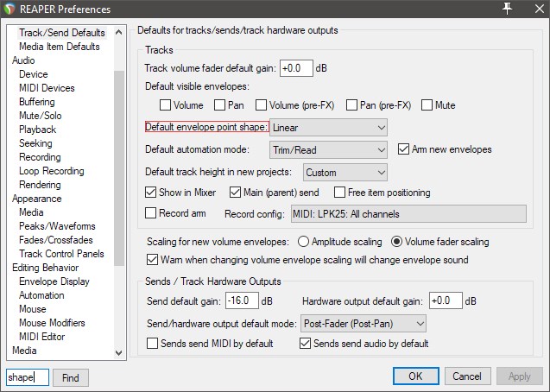The image size is (550, 392).
Task: Close the REAPER Preferences window
Action: tap(540, 9)
